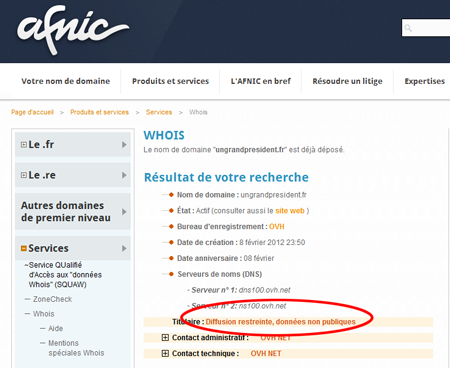Screen dimensions: 450x368
Task: Click the arrow beside Services sidebar heading
Action: [124, 248]
